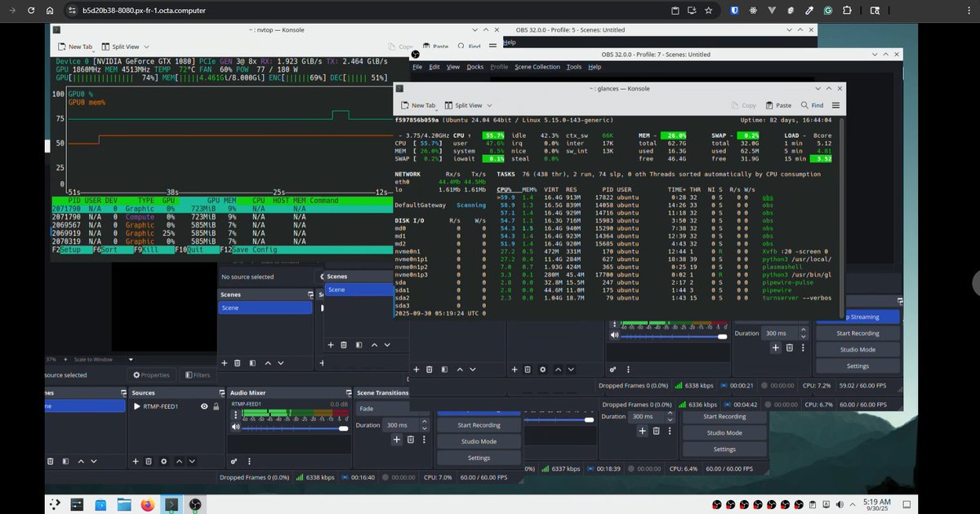The height and width of the screenshot is (514, 980).
Task: Bookmark this page with the star icon
Action: (708, 11)
